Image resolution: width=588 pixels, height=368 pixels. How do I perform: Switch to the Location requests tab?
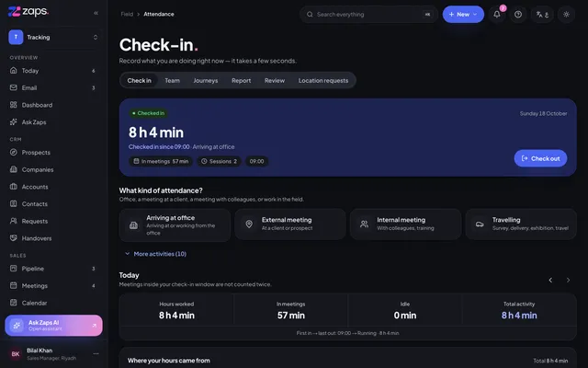(x=323, y=80)
